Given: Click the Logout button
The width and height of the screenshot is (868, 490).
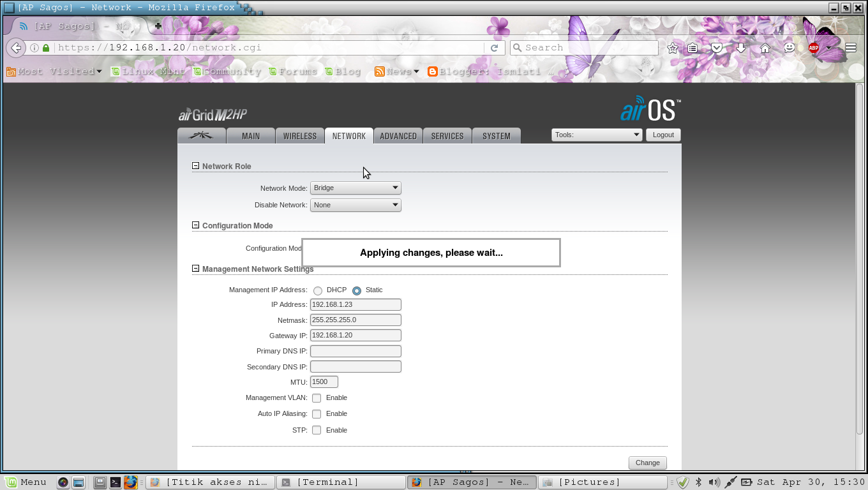Looking at the screenshot, I should 662,135.
